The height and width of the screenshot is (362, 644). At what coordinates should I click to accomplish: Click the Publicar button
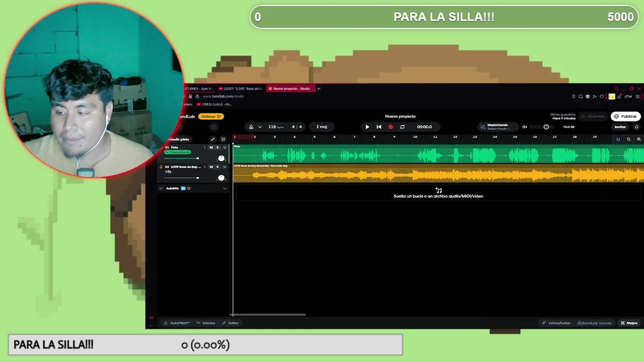point(625,116)
